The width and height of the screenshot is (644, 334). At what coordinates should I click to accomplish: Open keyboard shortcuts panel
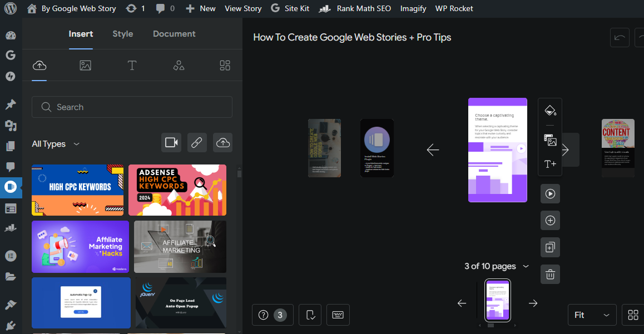[338, 315]
